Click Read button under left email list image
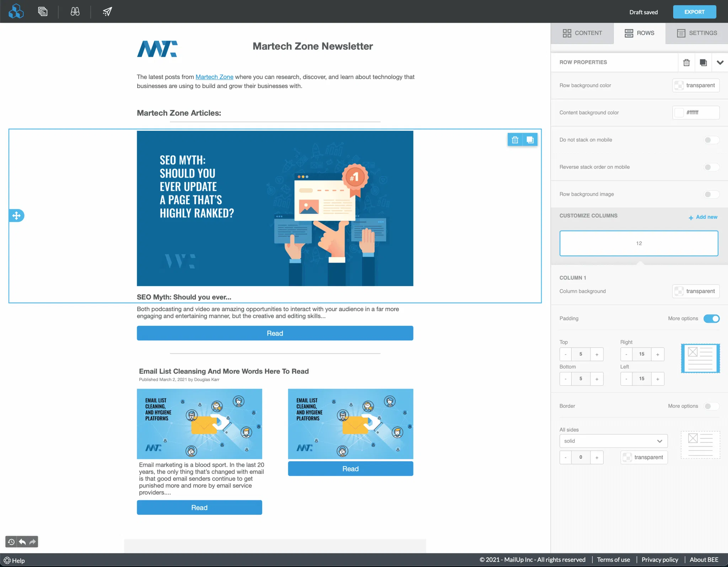 click(x=199, y=508)
